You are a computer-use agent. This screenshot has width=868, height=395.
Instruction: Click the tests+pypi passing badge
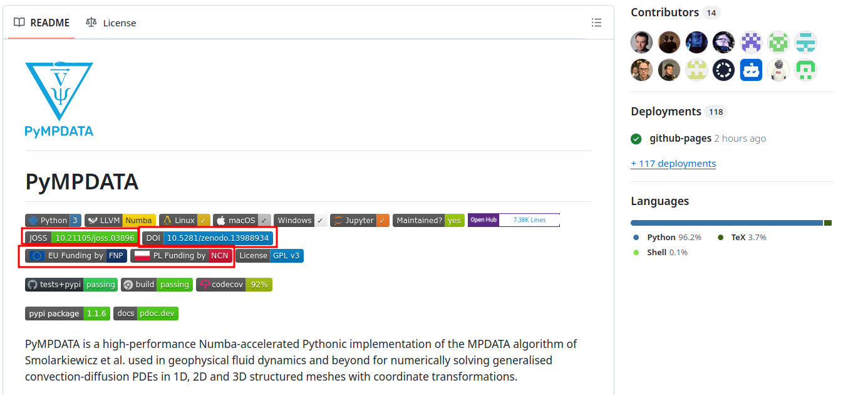(x=71, y=285)
